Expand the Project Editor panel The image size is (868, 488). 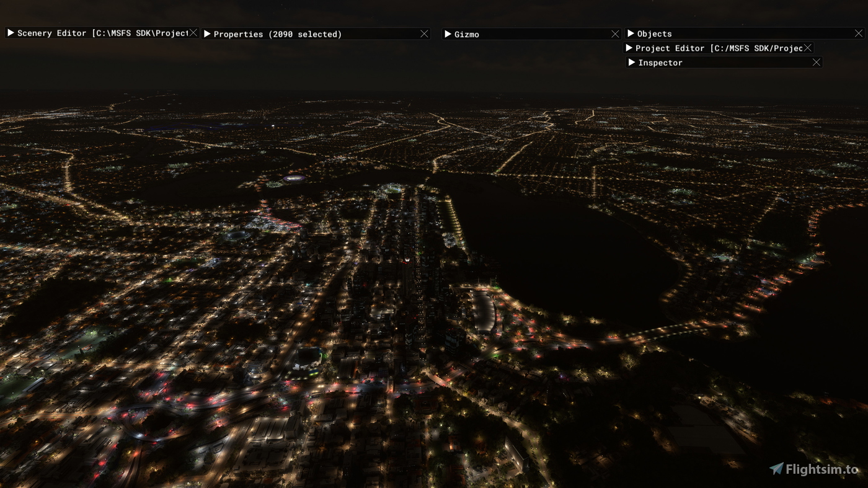pos(630,48)
